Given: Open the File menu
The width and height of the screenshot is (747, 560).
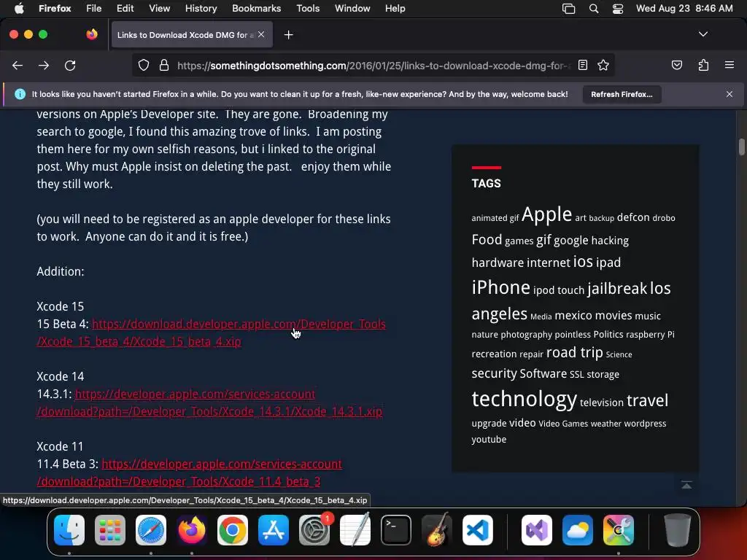Looking at the screenshot, I should pos(93,8).
